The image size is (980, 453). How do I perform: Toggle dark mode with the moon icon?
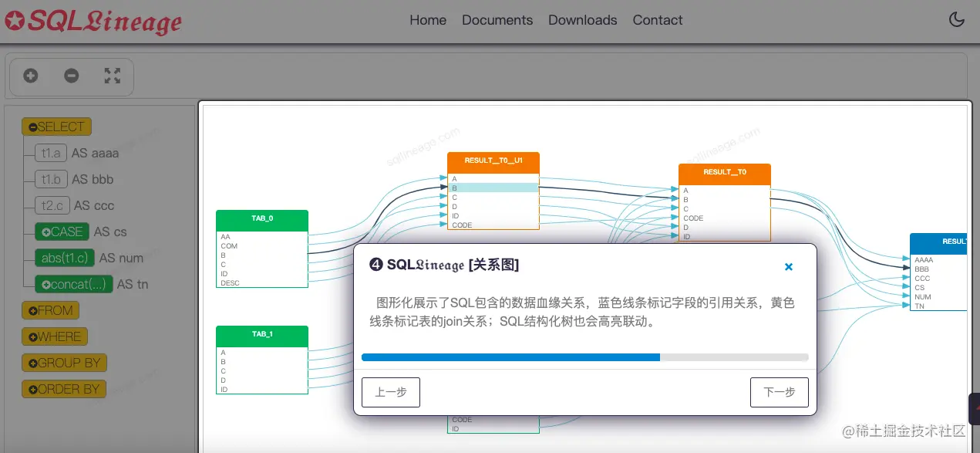(956, 19)
